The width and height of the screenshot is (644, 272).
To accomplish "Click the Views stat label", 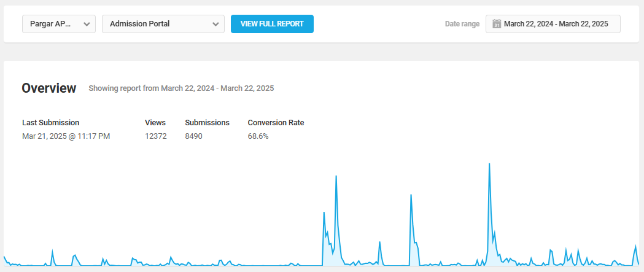I will pos(155,123).
